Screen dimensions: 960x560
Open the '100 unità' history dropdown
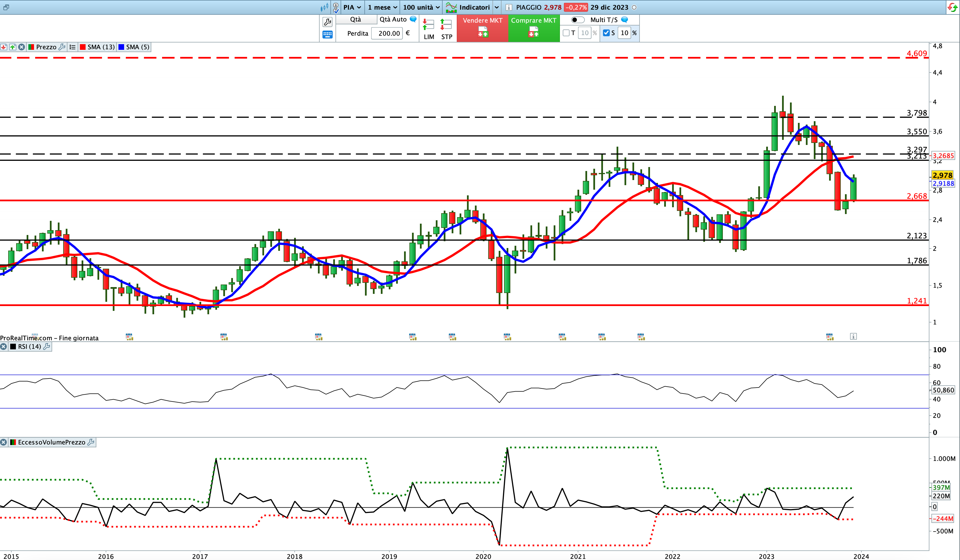[x=421, y=7]
